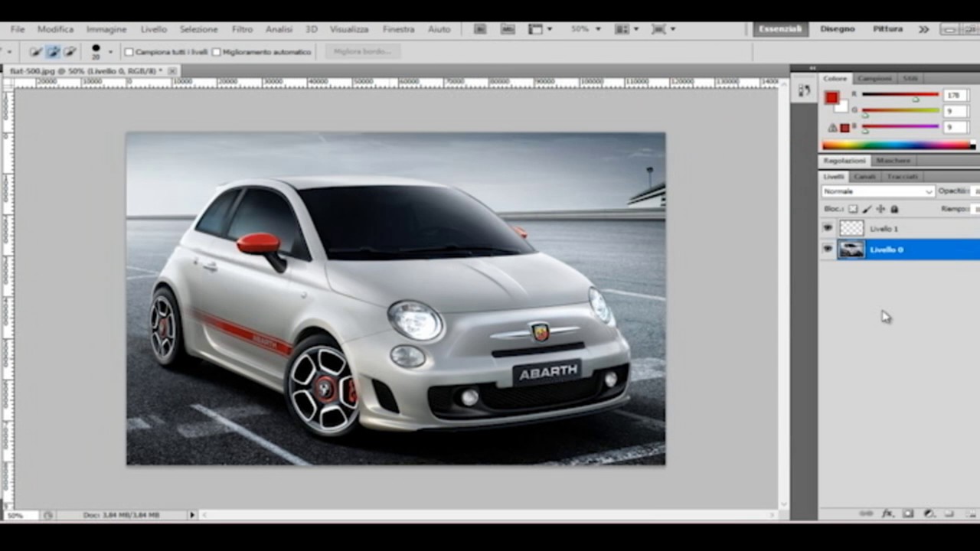Viewport: 980px width, 551px height.
Task: Switch to the Colore tab
Action: point(835,78)
